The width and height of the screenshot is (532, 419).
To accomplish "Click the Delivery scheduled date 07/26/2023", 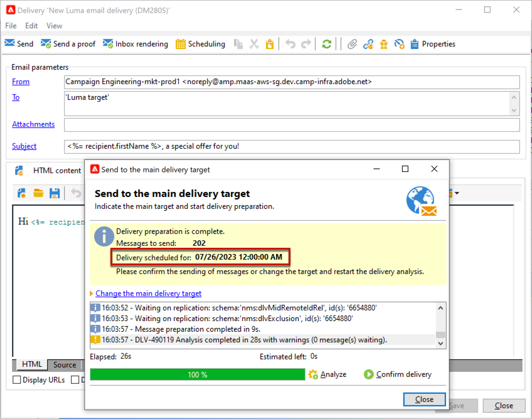I will coord(238,257).
